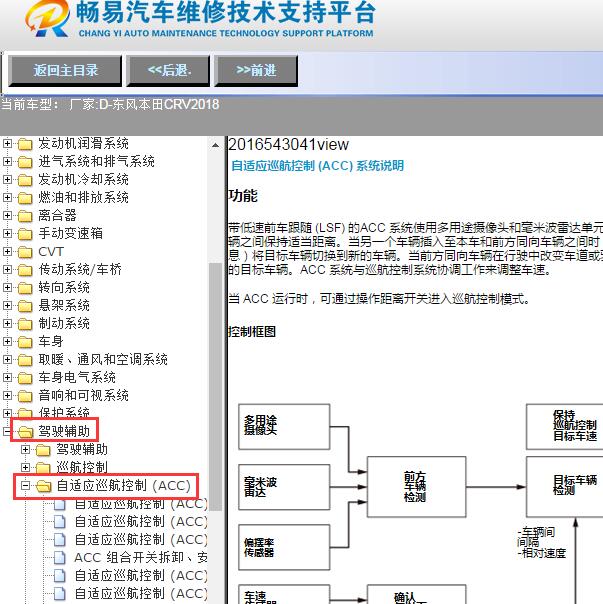Expand the 车身 tree node
The image size is (603, 604).
click(x=7, y=341)
